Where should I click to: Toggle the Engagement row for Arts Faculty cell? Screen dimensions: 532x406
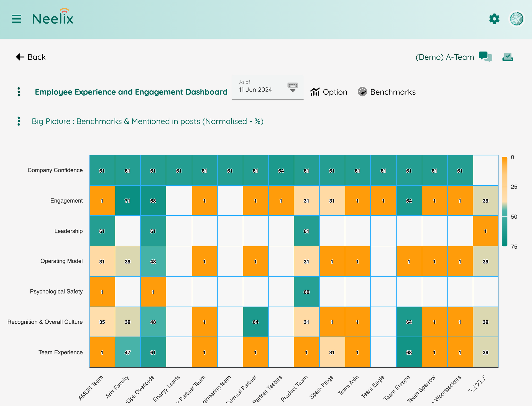pyautogui.click(x=127, y=200)
